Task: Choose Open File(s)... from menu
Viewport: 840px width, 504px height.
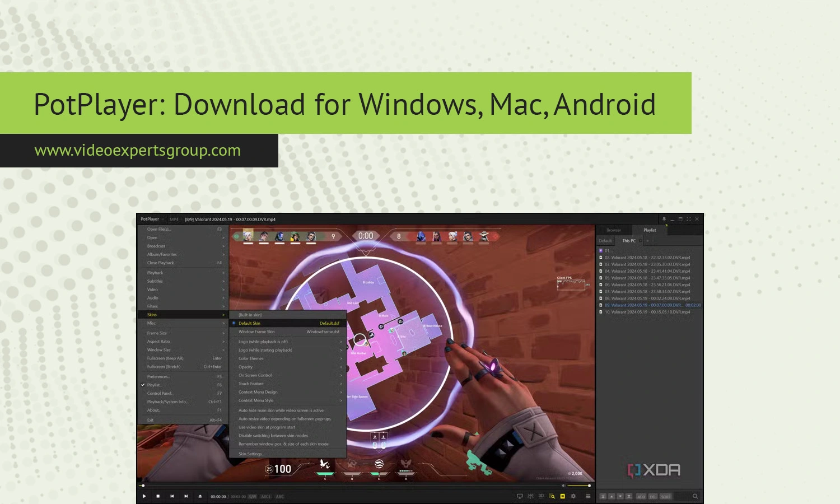Action: 184,229
